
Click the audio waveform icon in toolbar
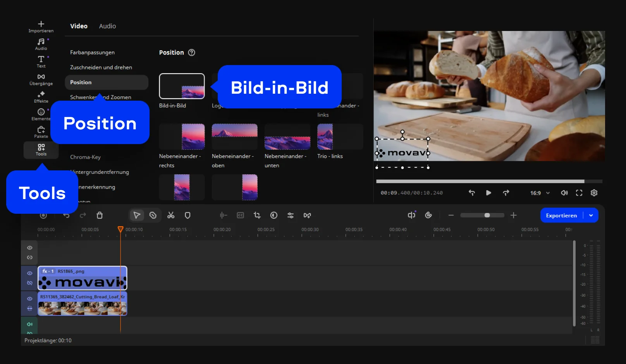click(x=224, y=215)
